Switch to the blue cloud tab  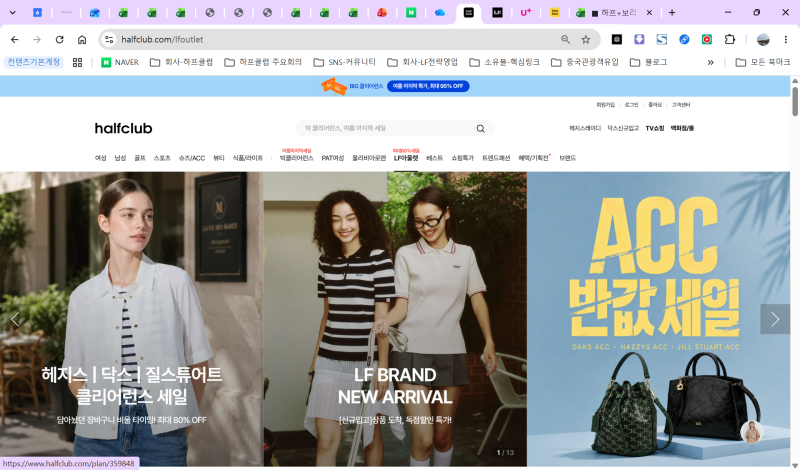pos(439,12)
